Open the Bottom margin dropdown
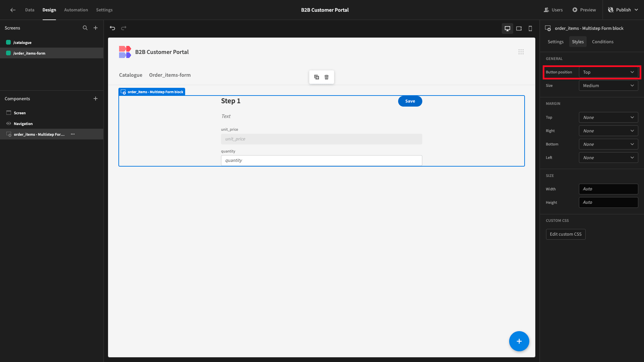 [608, 144]
